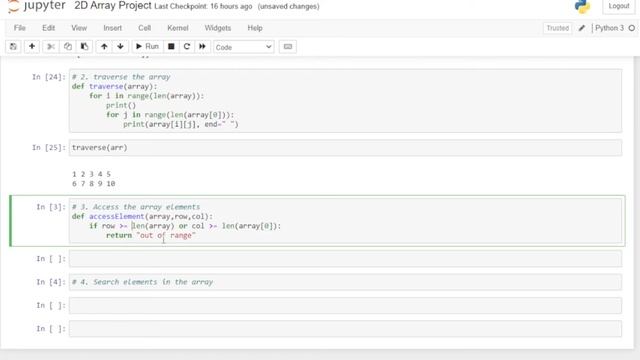Select the Search elements comment cell

click(345, 282)
